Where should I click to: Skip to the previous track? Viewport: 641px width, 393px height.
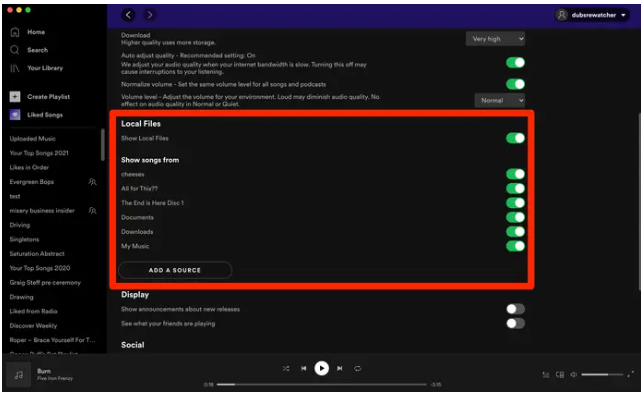304,368
